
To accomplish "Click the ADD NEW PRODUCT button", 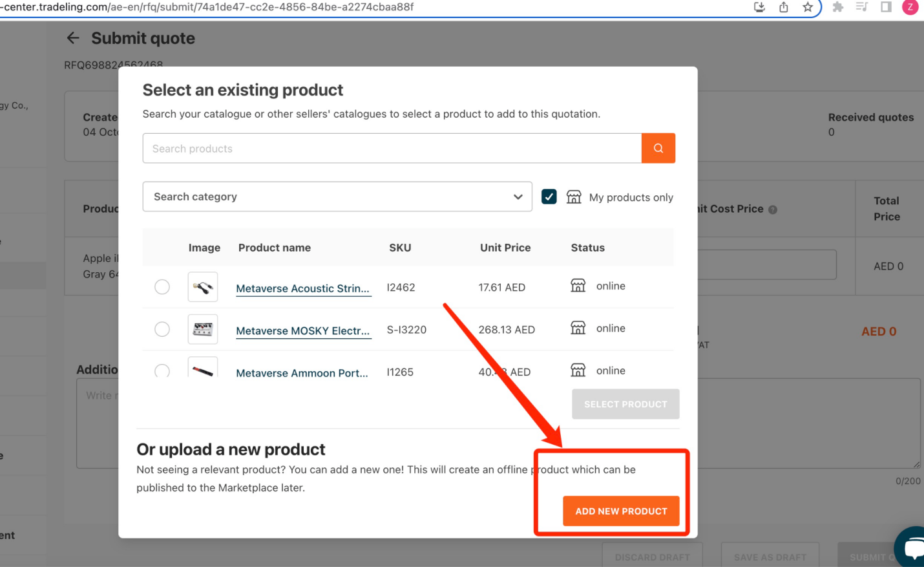I will tap(620, 511).
